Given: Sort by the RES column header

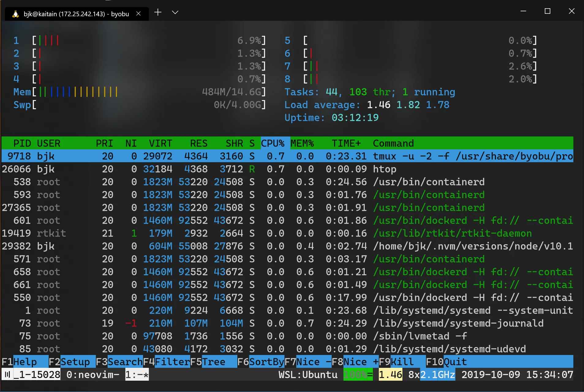Looking at the screenshot, I should (x=199, y=143).
